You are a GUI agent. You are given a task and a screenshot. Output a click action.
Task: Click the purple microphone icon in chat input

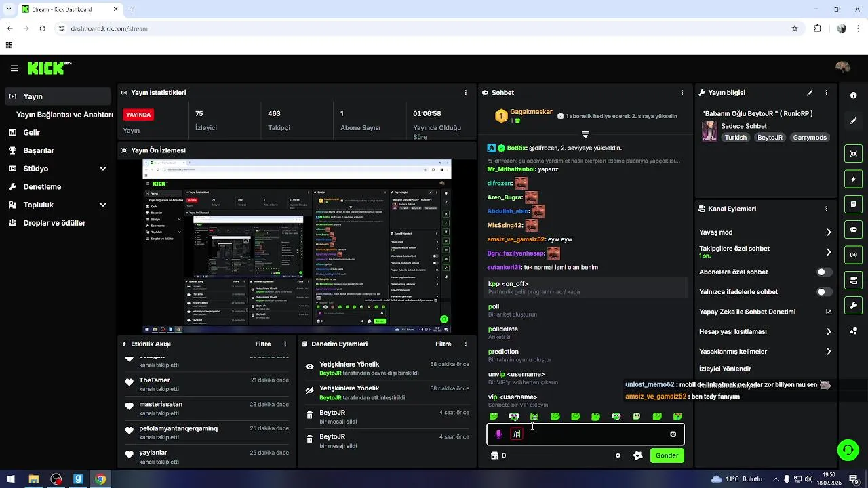pyautogui.click(x=498, y=434)
